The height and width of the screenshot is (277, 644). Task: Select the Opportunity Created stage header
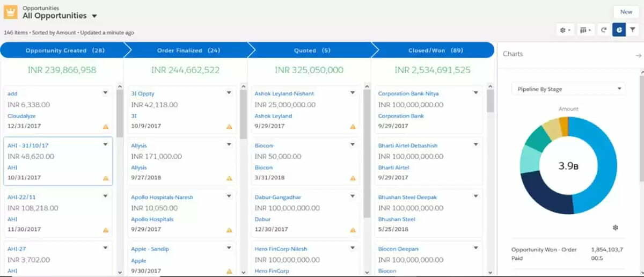[62, 50]
